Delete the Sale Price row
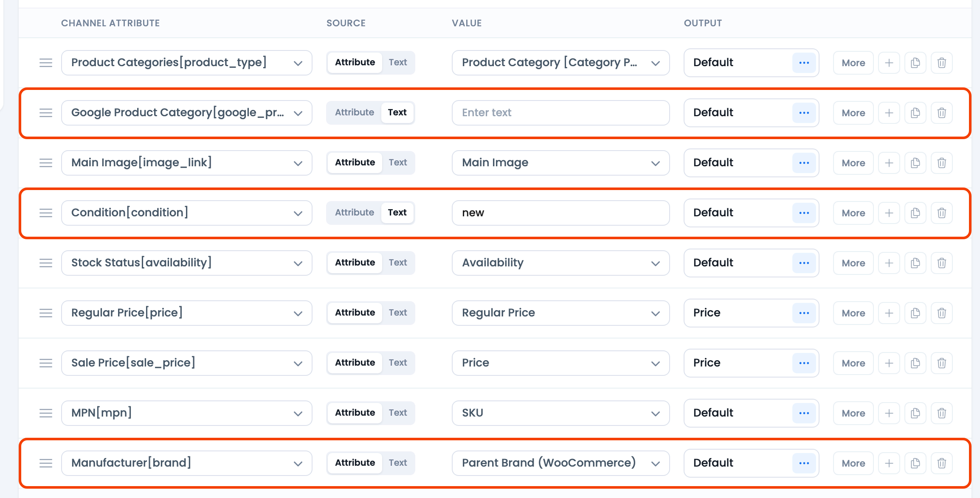This screenshot has width=980, height=498. pos(941,363)
